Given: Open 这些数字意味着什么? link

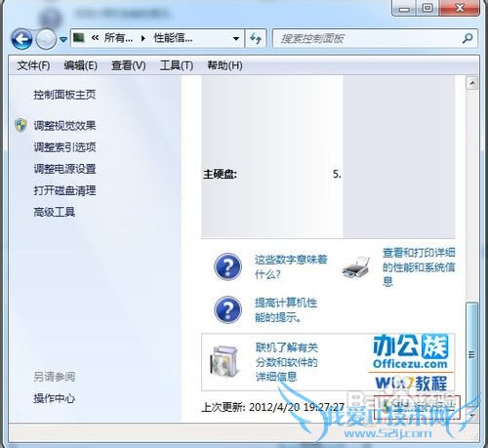Looking at the screenshot, I should coord(291,266).
